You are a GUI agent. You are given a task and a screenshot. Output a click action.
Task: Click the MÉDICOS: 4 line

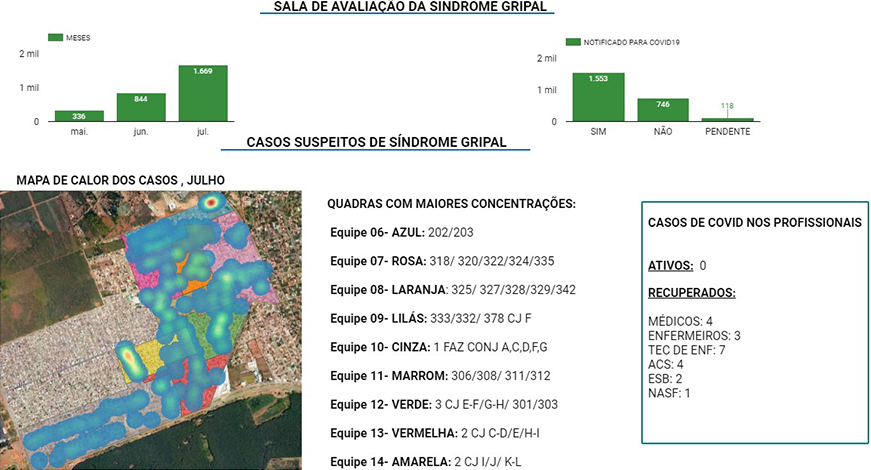click(x=680, y=321)
